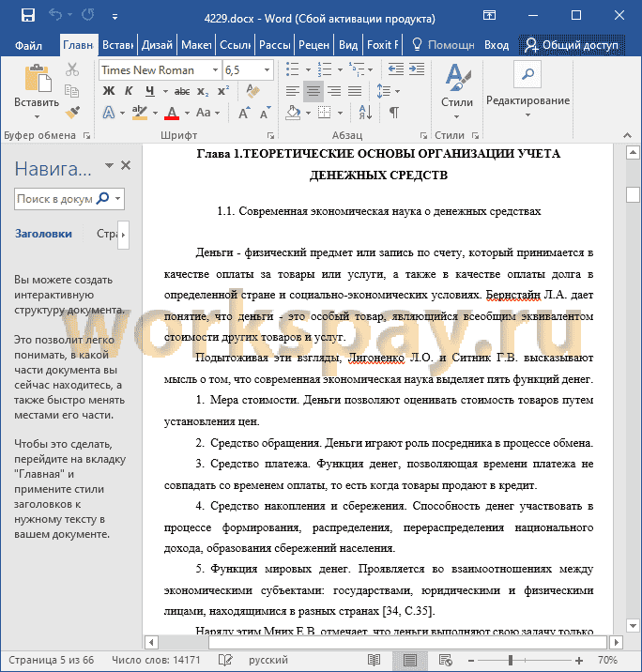The height and width of the screenshot is (672, 642).
Task: Decrease the paragraph indent
Action: (x=395, y=69)
